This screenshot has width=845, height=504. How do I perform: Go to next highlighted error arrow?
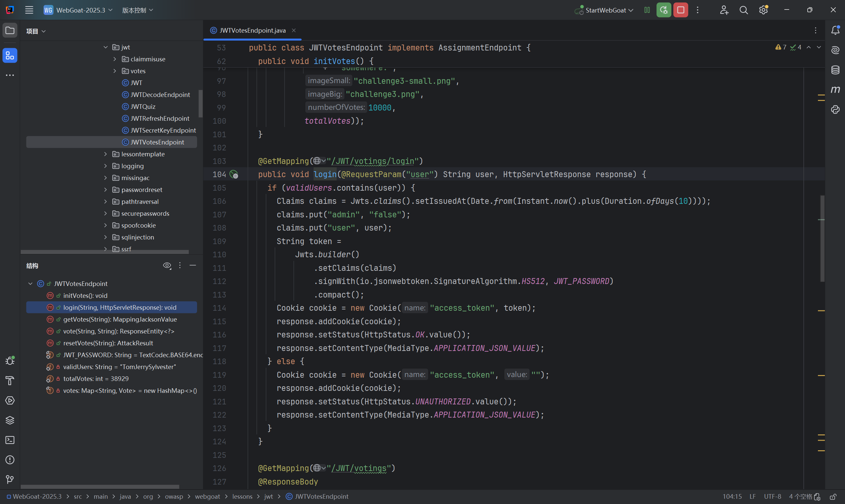(x=819, y=47)
